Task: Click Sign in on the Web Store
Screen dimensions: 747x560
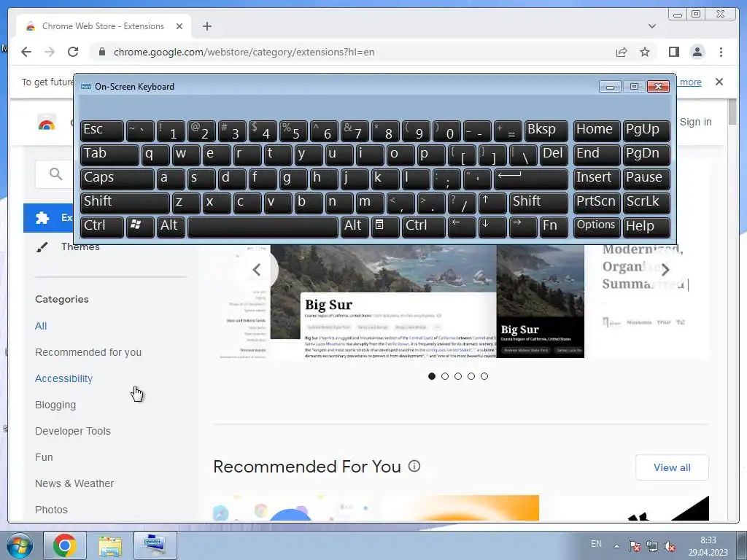Action: point(695,122)
